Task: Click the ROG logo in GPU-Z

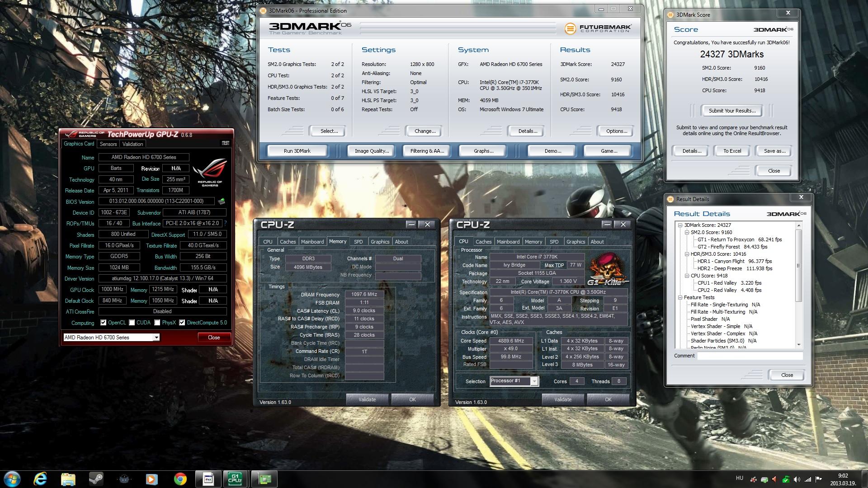Action: 210,173
